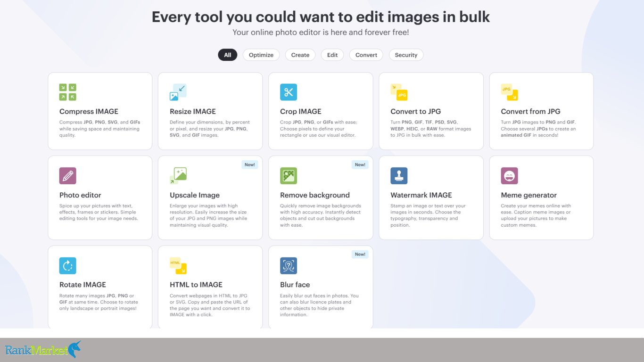644x362 pixels.
Task: Click the Crop IMAGE description text
Action: (319, 129)
